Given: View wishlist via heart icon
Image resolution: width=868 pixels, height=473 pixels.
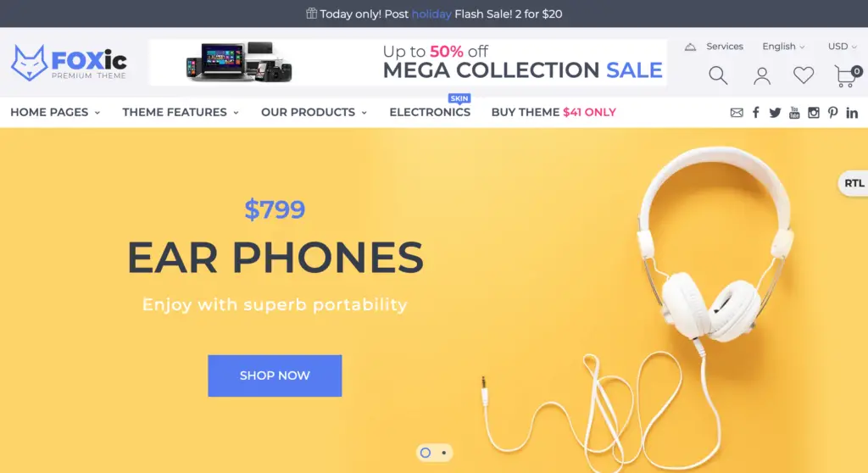Looking at the screenshot, I should point(804,75).
